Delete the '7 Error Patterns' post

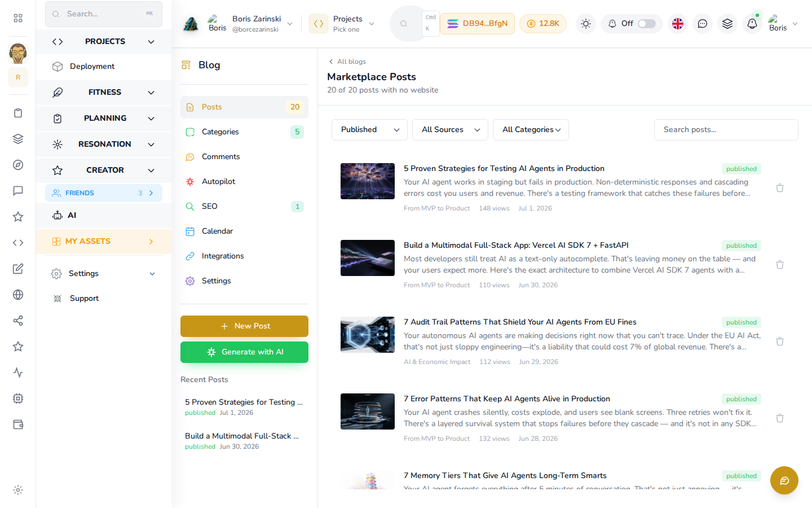pyautogui.click(x=780, y=418)
